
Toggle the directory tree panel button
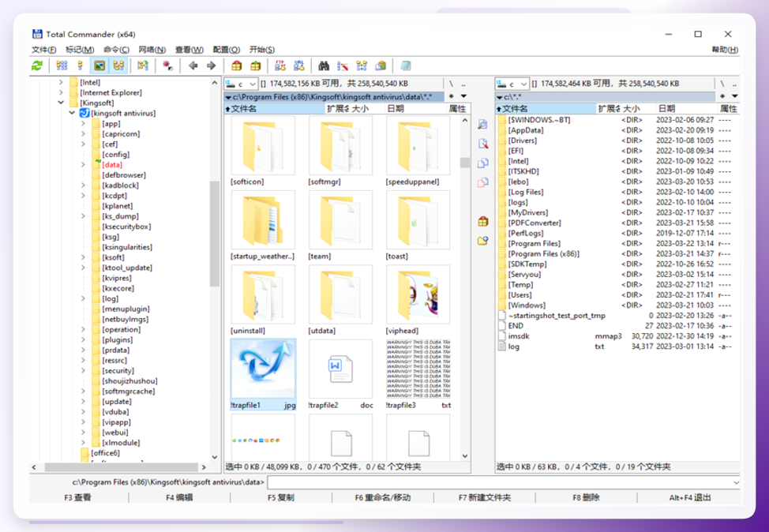(x=118, y=66)
